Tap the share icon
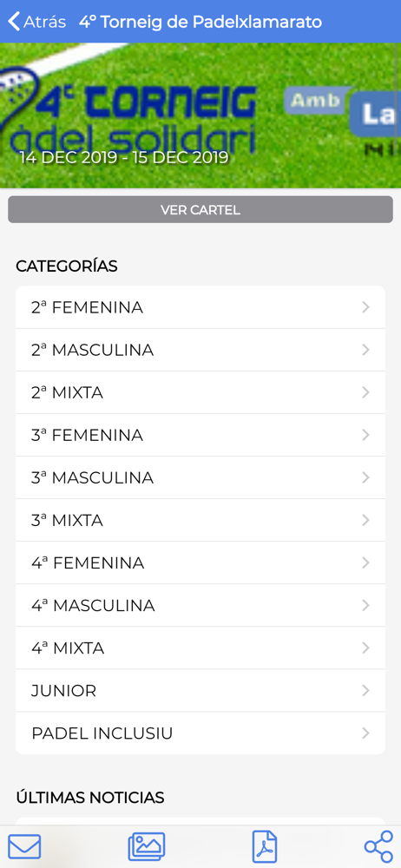The height and width of the screenshot is (868, 401). pos(378,846)
